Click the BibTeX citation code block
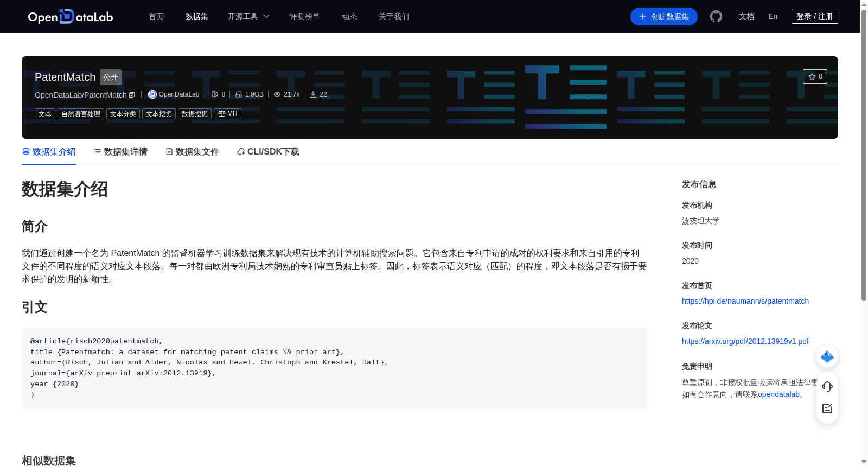 point(334,368)
